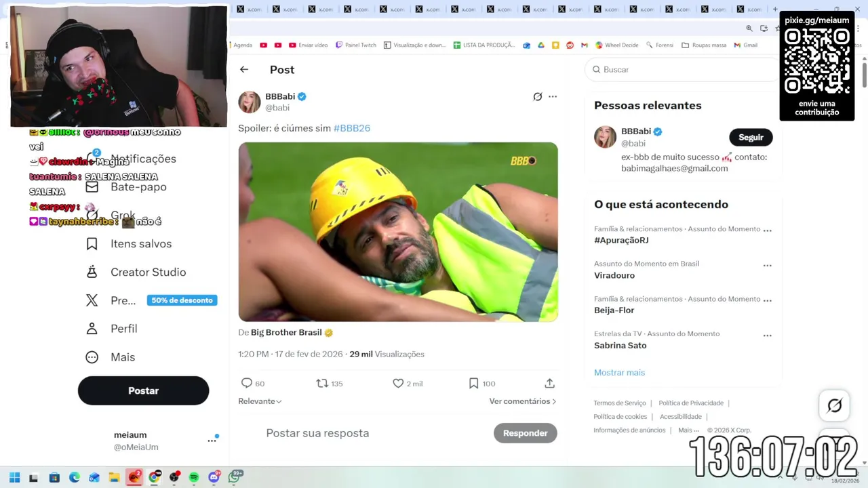Open the Wheel Decide bookmark
The width and height of the screenshot is (868, 488).
pyautogui.click(x=617, y=45)
